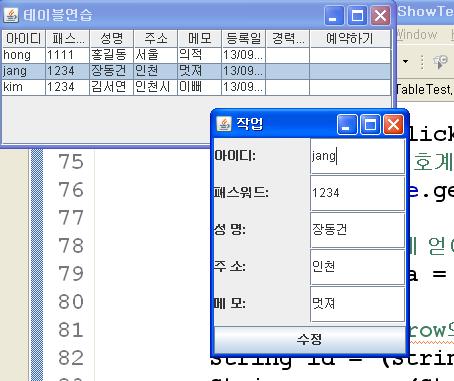This screenshot has height=381, width=454.
Task: Click the 패스... column header
Action: (x=67, y=39)
